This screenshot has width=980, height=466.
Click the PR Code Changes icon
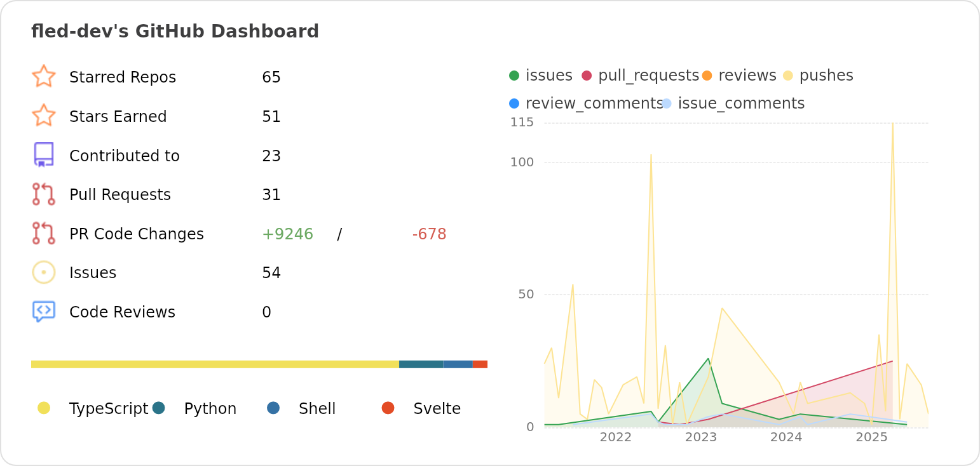click(x=44, y=234)
